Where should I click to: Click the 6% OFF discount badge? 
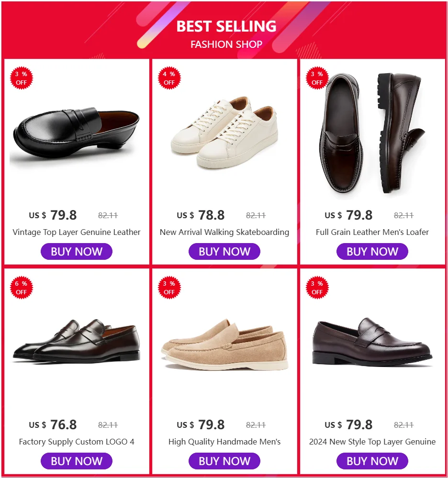21,288
